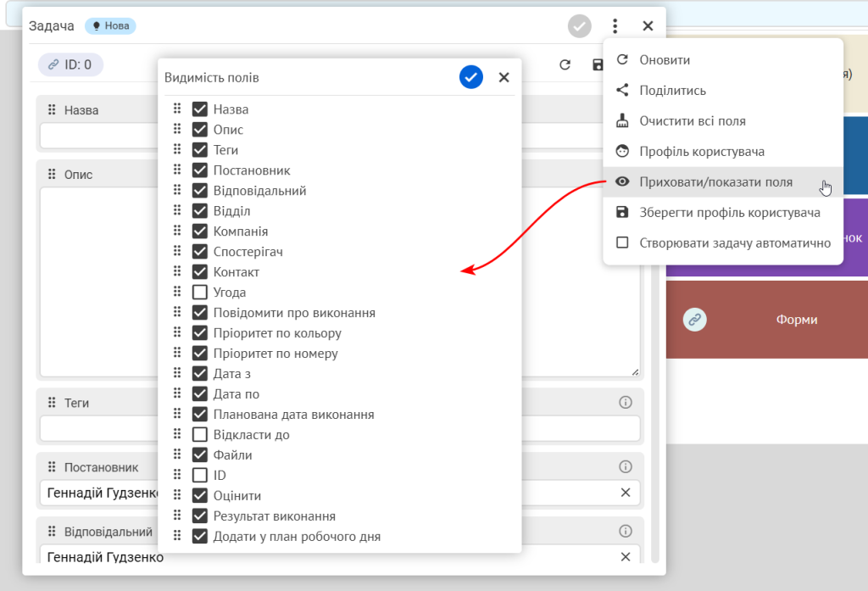Viewport: 868px width, 591px height.
Task: Click info icon in Постановник section
Action: tap(626, 467)
